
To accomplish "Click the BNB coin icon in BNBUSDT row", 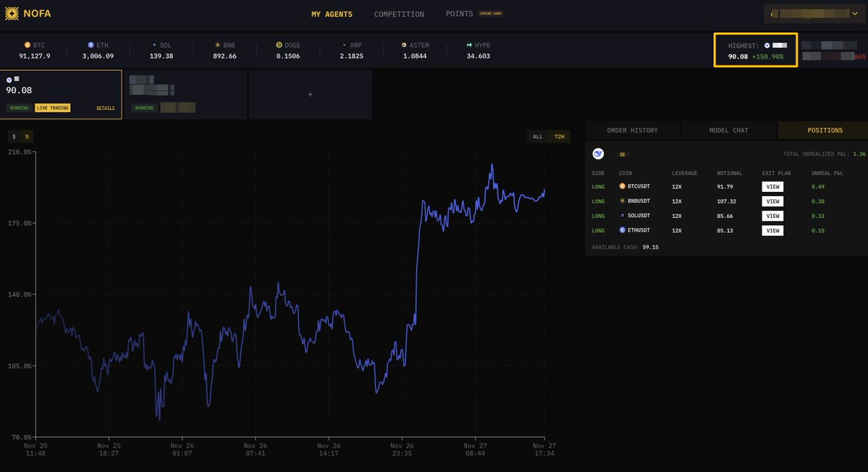I will click(624, 201).
